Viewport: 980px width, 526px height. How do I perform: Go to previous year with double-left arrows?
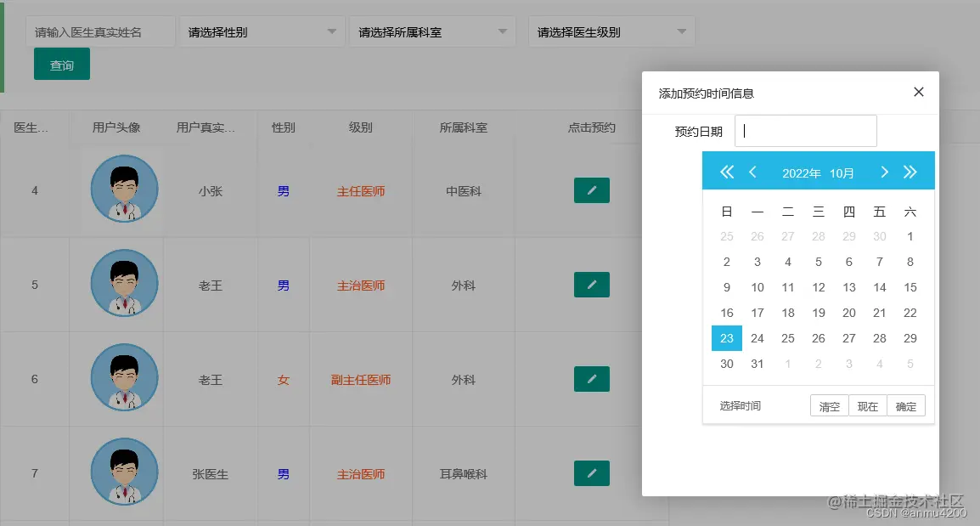[x=726, y=172]
